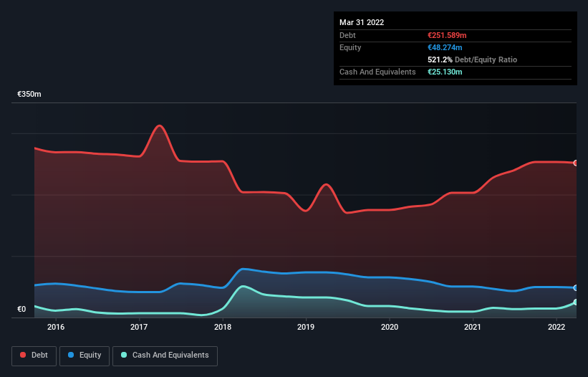
Task: Click the Mar 31 2022 tooltip date
Action: (362, 22)
